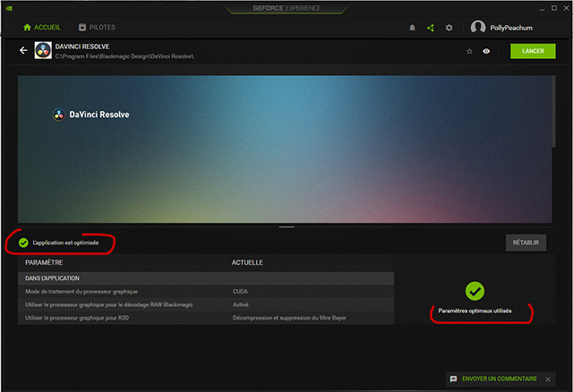Click the large optimal settings checkmark
The height and width of the screenshot is (392, 573).
pyautogui.click(x=475, y=291)
